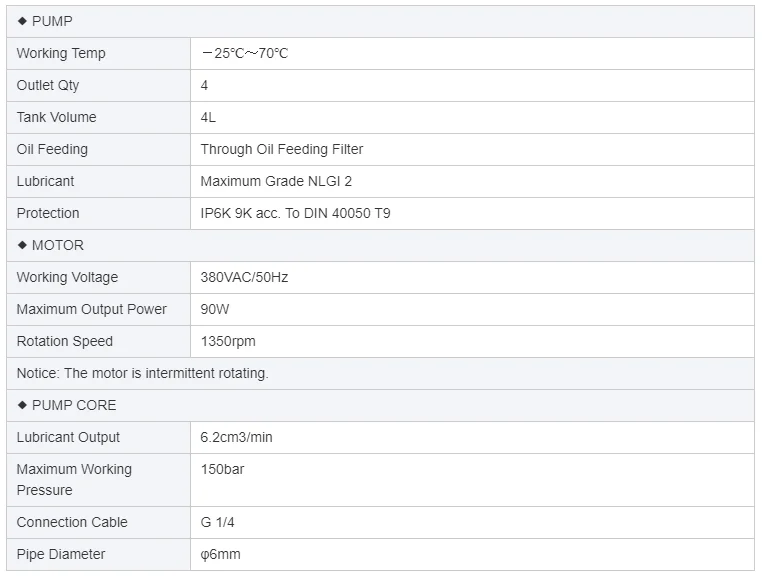This screenshot has width=762, height=583.
Task: Click the φ6mm pipe diameter value
Action: (220, 554)
